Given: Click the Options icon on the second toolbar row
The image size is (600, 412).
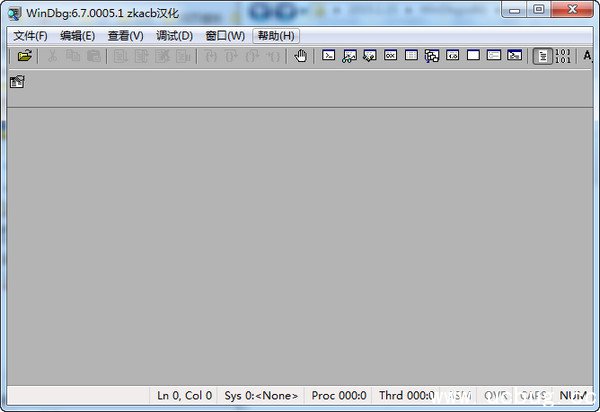Looking at the screenshot, I should (x=17, y=82).
